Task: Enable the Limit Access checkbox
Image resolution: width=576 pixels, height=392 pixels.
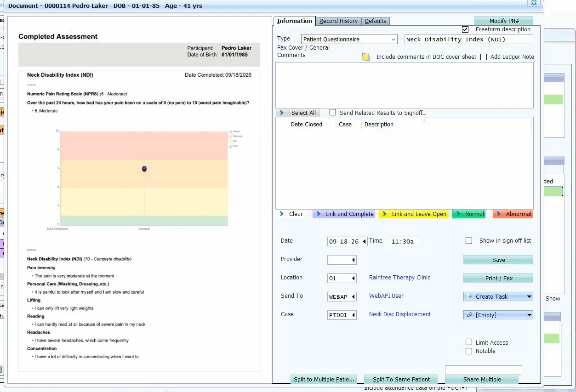Action: coord(469,342)
